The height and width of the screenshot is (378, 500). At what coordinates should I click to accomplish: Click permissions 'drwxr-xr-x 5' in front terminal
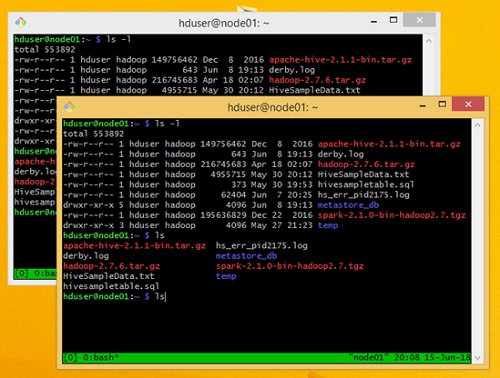coord(93,205)
